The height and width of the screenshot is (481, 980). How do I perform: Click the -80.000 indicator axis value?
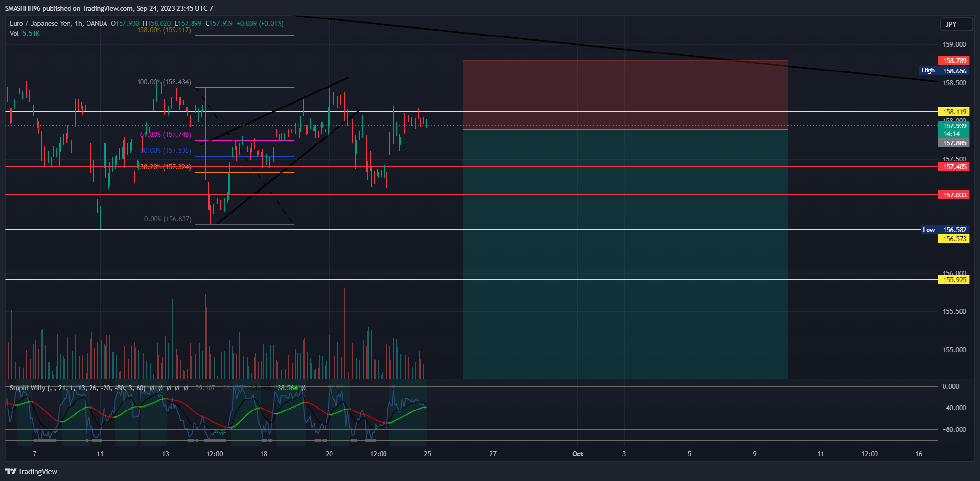(954, 429)
